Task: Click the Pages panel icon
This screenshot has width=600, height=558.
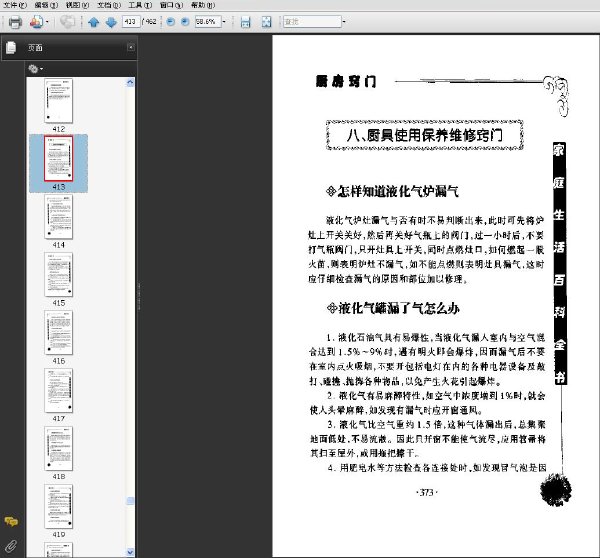Action: click(11, 47)
